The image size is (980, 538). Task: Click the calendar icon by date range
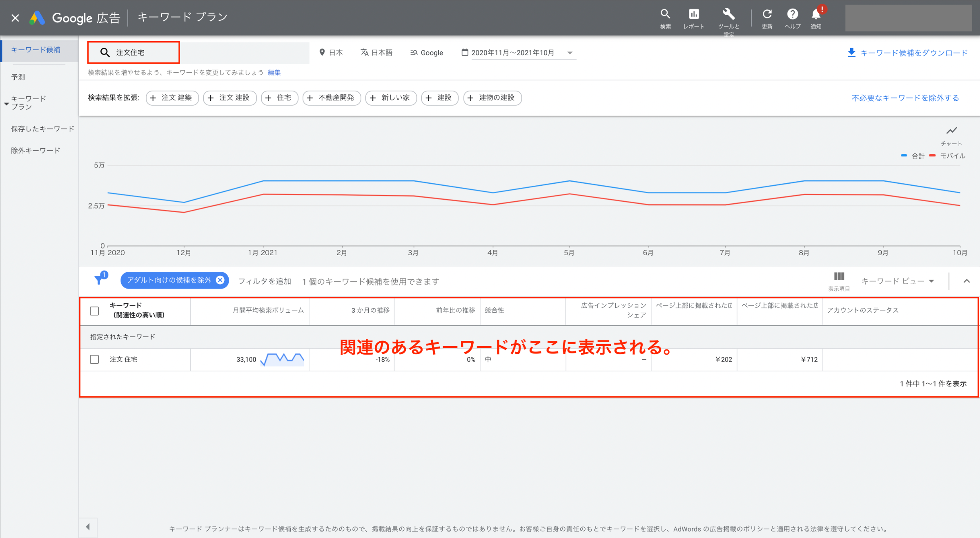(x=465, y=52)
